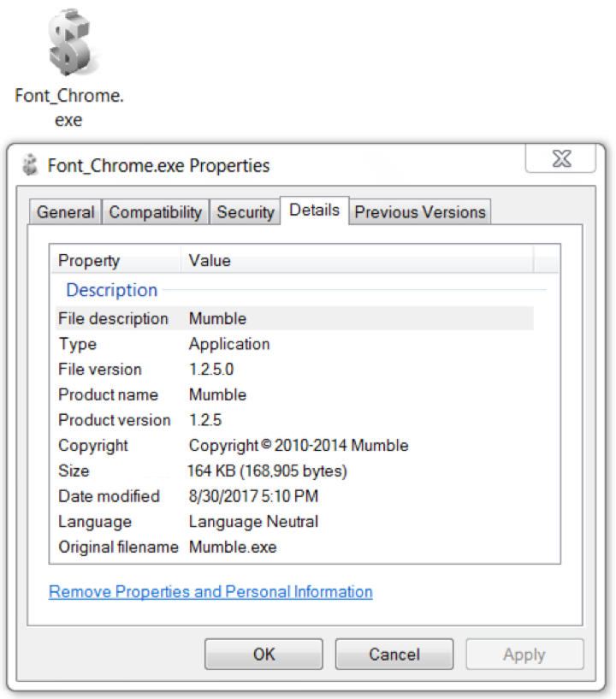Select the Details tab
The height and width of the screenshot is (699, 616).
(x=314, y=210)
